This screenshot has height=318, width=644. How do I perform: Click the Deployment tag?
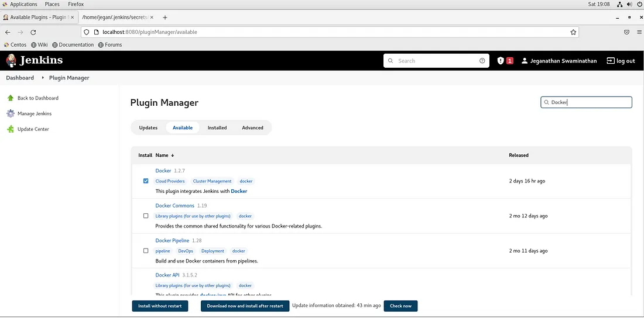pyautogui.click(x=213, y=251)
